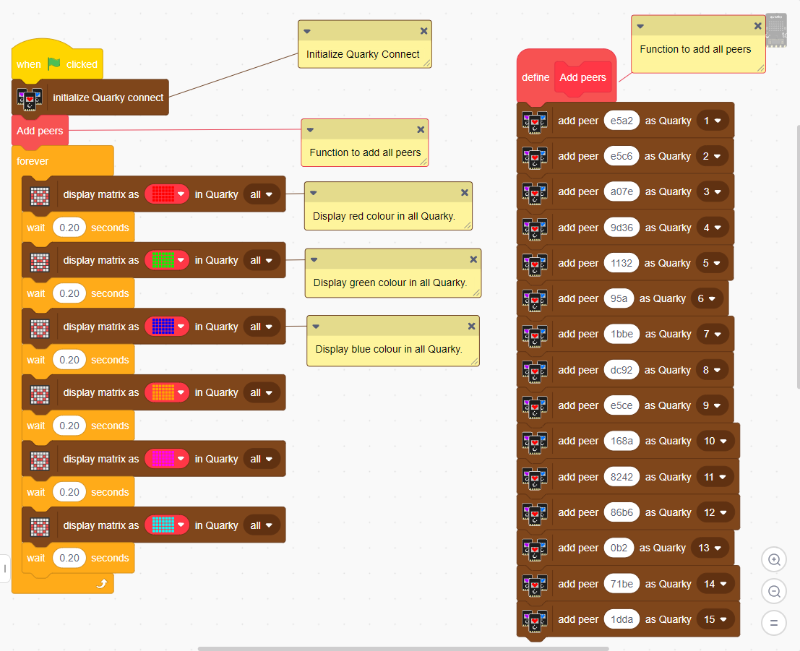Close the comment next to define Add peers
Image resolution: width=800 pixels, height=651 pixels.
(758, 26)
